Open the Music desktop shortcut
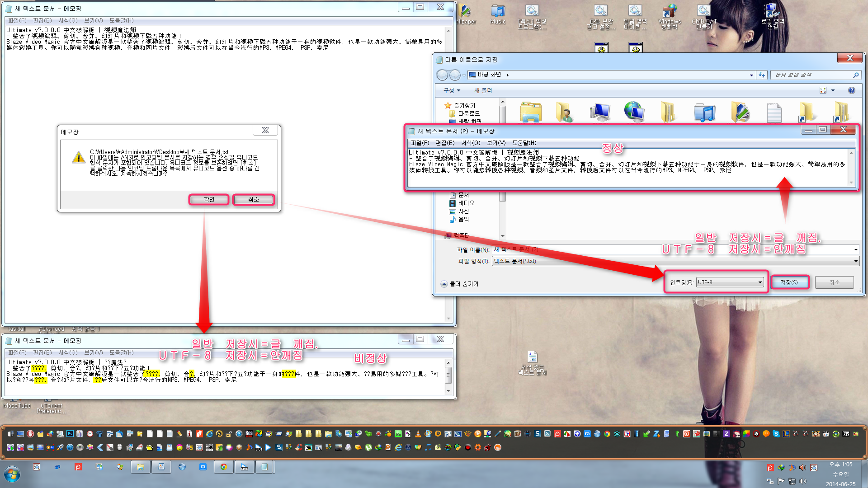This screenshot has width=868, height=488. [x=498, y=14]
